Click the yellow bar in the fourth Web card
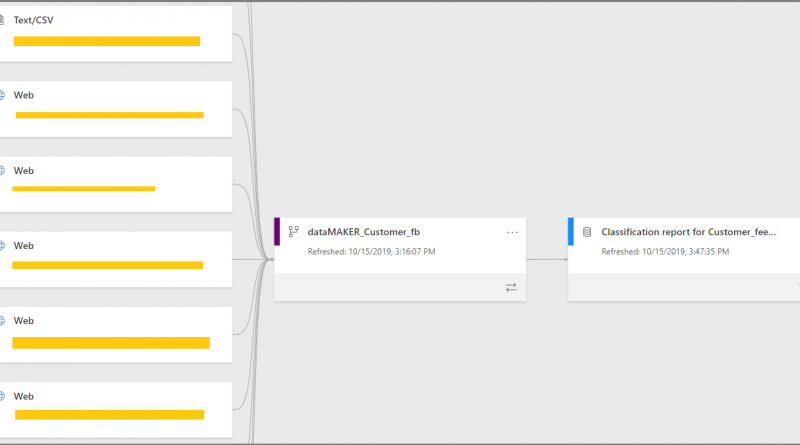The height and width of the screenshot is (445, 800). (111, 343)
